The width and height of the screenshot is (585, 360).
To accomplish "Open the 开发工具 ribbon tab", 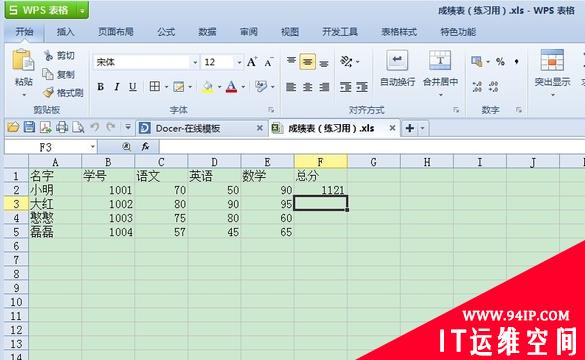I will click(x=340, y=32).
